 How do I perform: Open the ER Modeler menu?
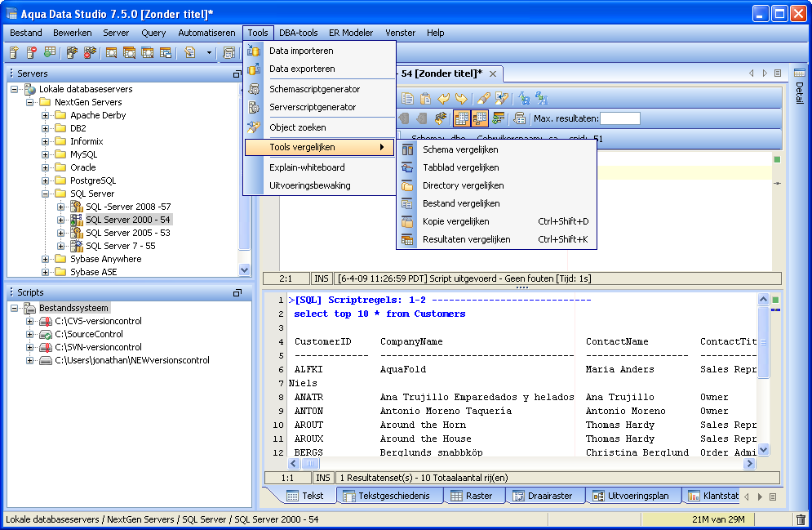(351, 33)
